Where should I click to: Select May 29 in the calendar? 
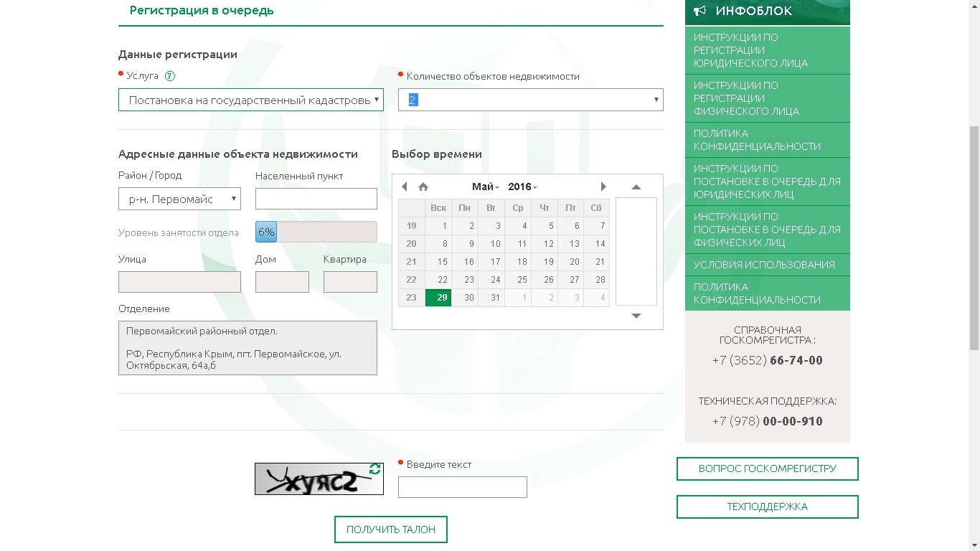tap(438, 298)
